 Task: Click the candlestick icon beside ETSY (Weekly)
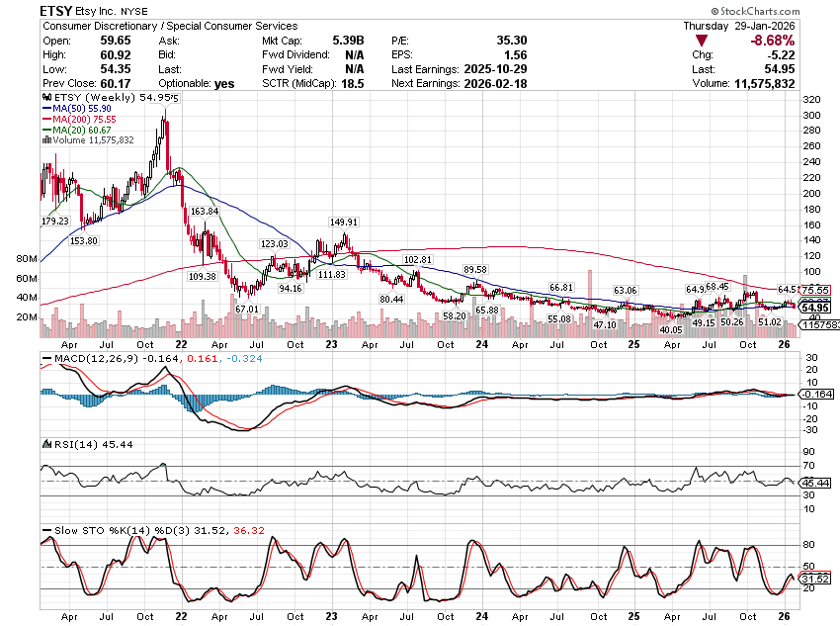(44, 99)
